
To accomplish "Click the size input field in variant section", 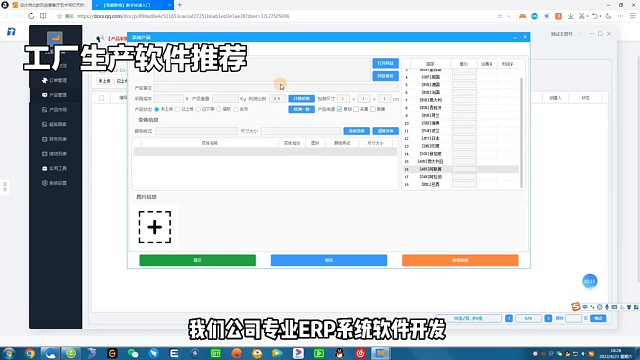I will [301, 131].
